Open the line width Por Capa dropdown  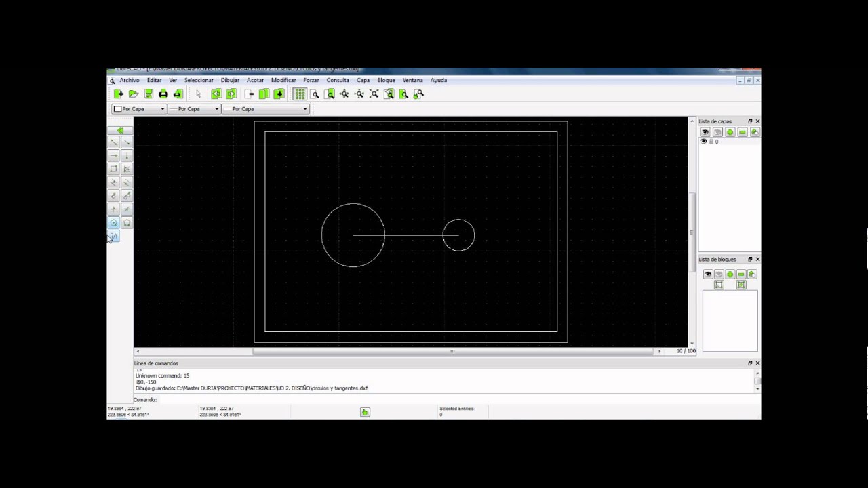(195, 109)
